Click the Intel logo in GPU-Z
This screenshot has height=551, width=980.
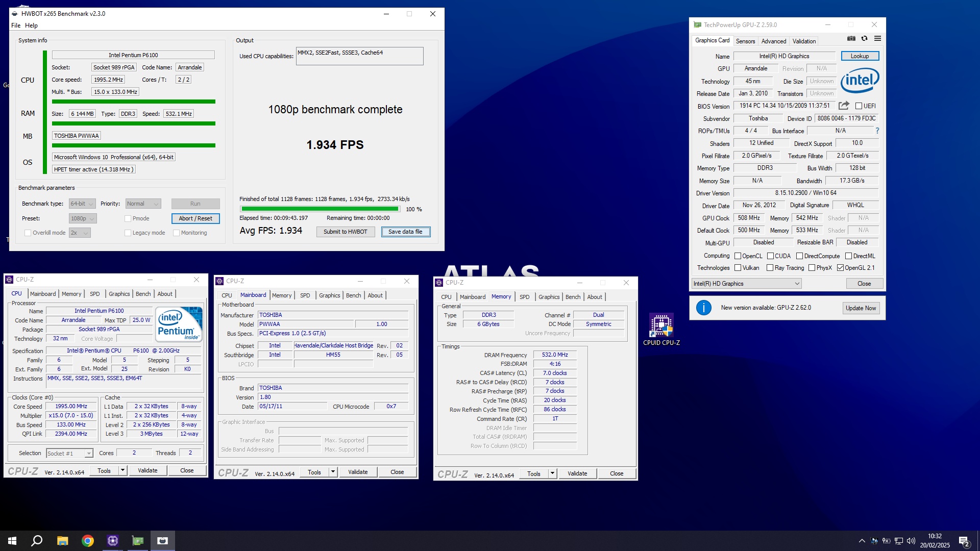tap(860, 80)
